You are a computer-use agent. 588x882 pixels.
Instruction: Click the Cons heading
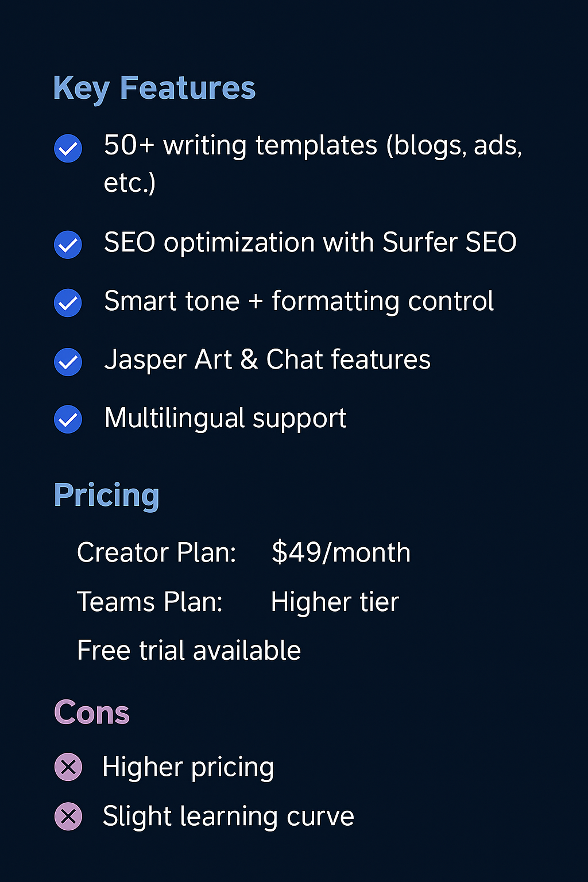(92, 713)
